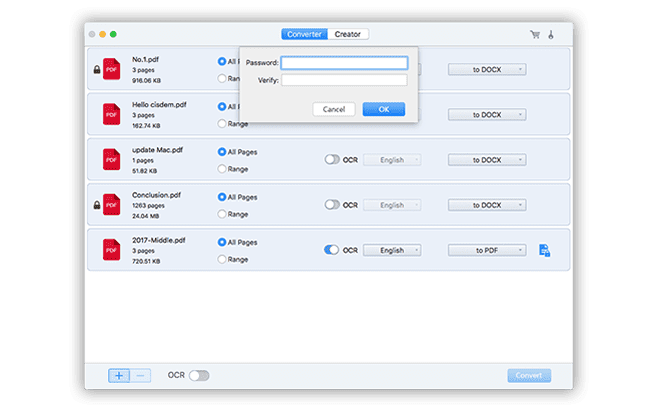This screenshot has width=658, height=412.
Task: Switch to the Converter tab
Action: [x=304, y=34]
